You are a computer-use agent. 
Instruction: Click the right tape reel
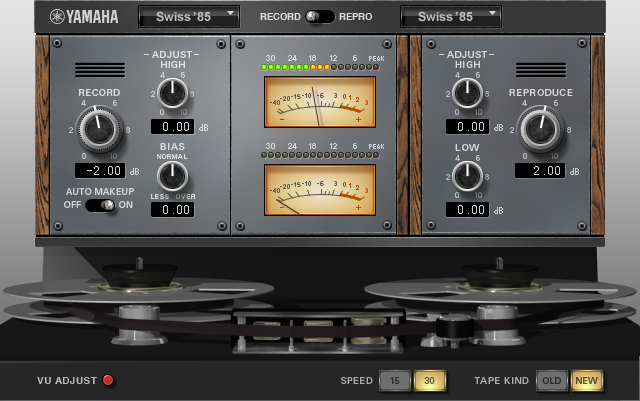click(x=500, y=291)
